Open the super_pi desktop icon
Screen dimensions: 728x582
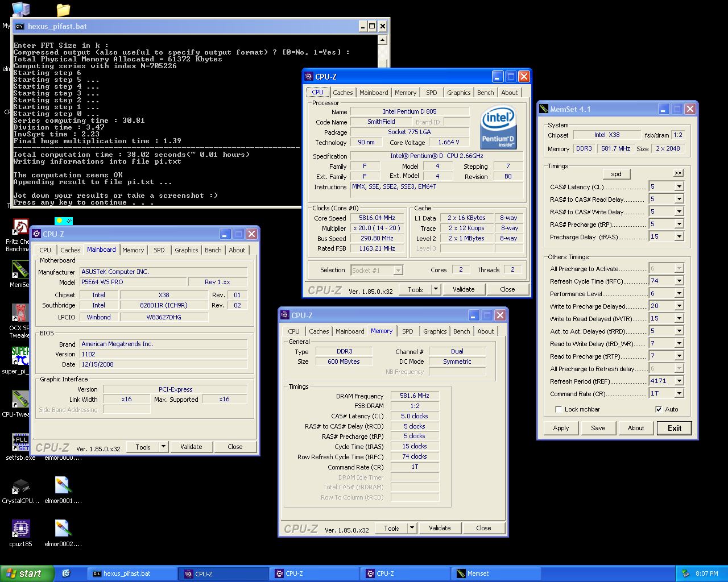click(x=20, y=356)
